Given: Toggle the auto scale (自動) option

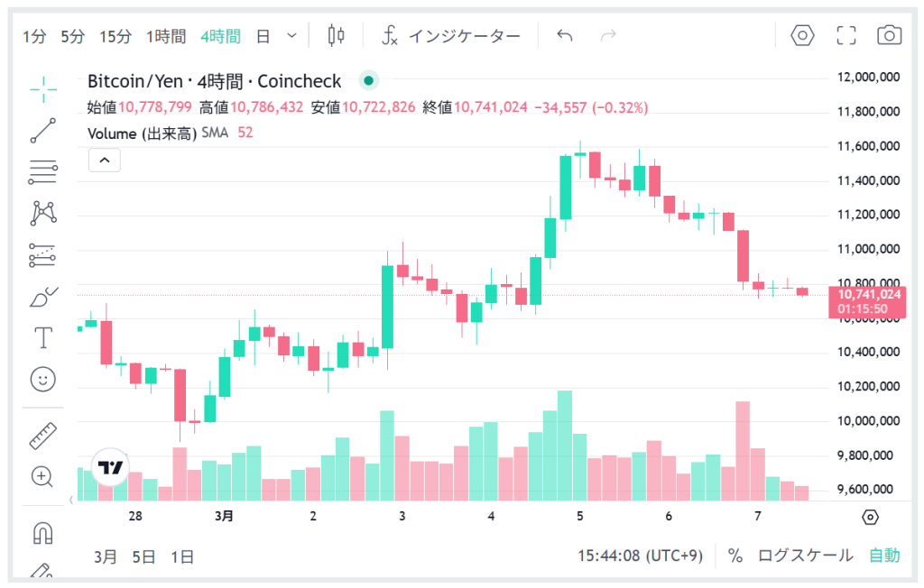Looking at the screenshot, I should (x=884, y=556).
